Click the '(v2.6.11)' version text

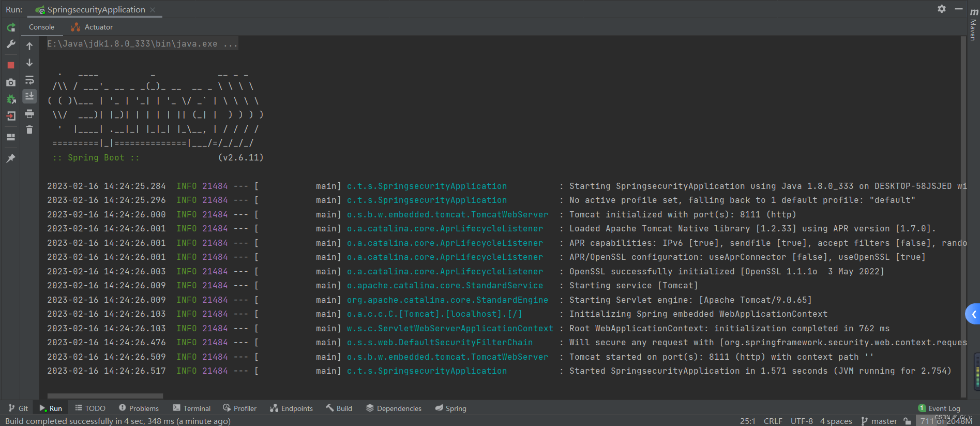[x=240, y=157]
